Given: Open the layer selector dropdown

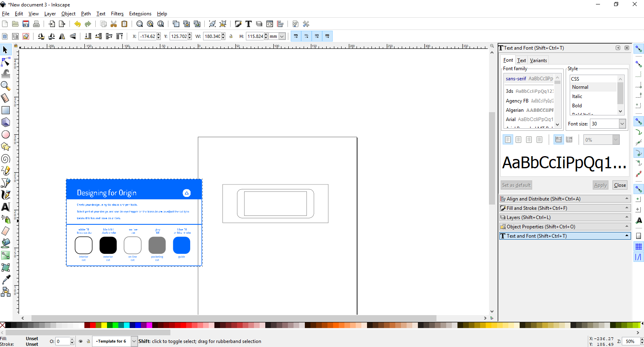Looking at the screenshot, I should (x=134, y=341).
